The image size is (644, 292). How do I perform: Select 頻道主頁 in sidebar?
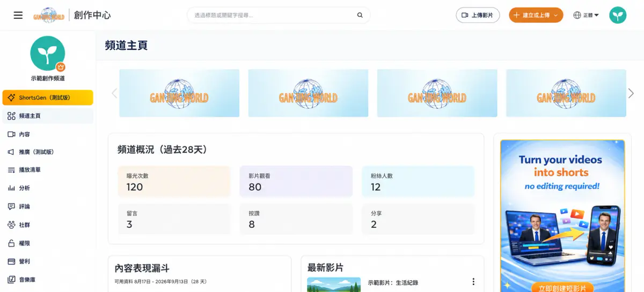tap(48, 116)
